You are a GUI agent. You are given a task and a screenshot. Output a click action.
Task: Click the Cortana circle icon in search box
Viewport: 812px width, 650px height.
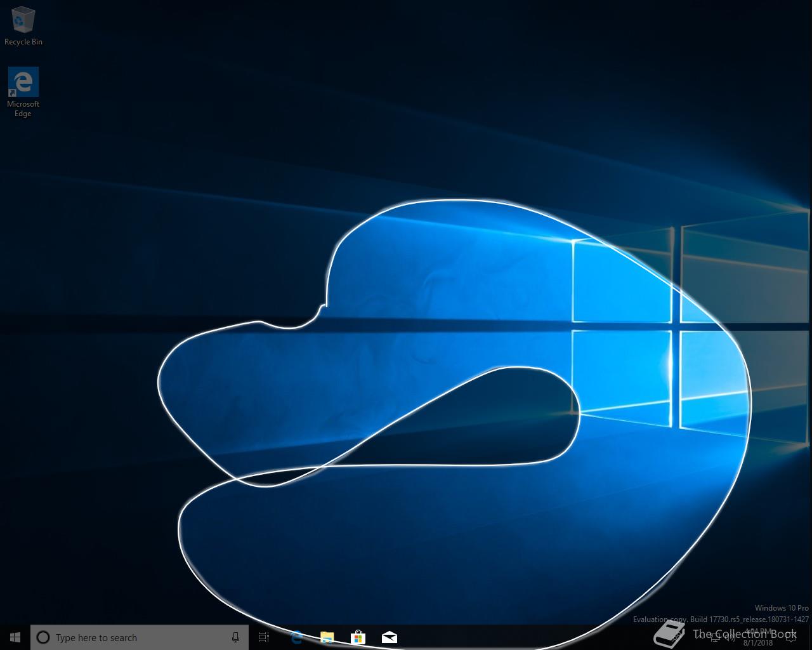coord(43,637)
